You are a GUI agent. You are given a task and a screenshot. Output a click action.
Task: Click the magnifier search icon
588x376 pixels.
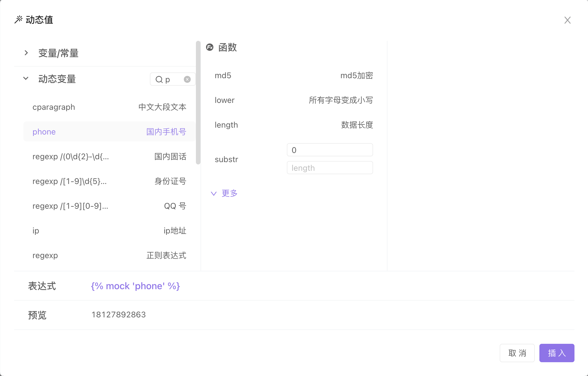tap(159, 79)
